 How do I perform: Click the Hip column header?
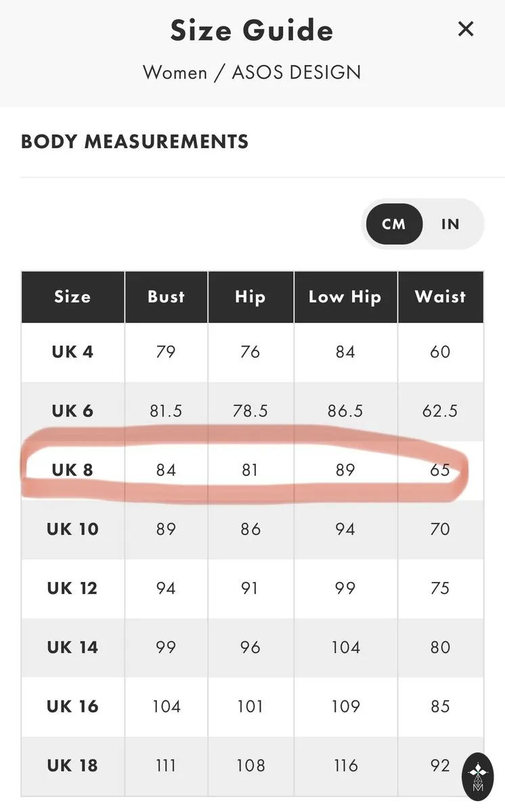[250, 296]
